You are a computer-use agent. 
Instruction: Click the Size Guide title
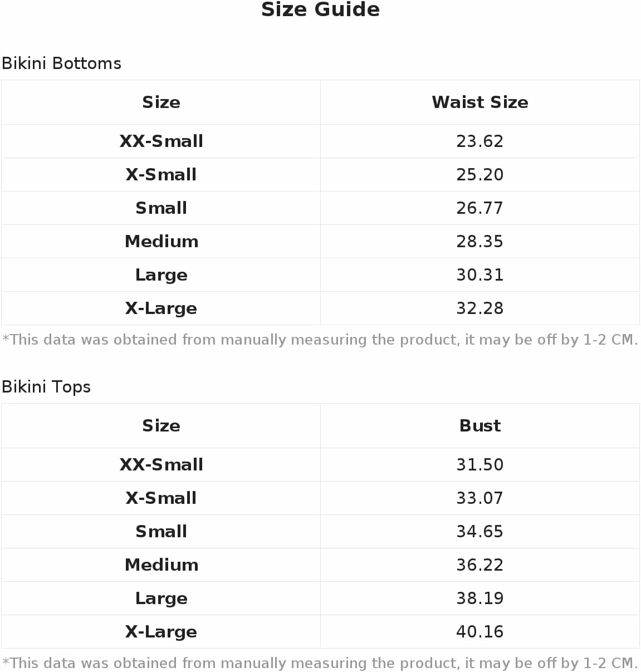coord(320,9)
